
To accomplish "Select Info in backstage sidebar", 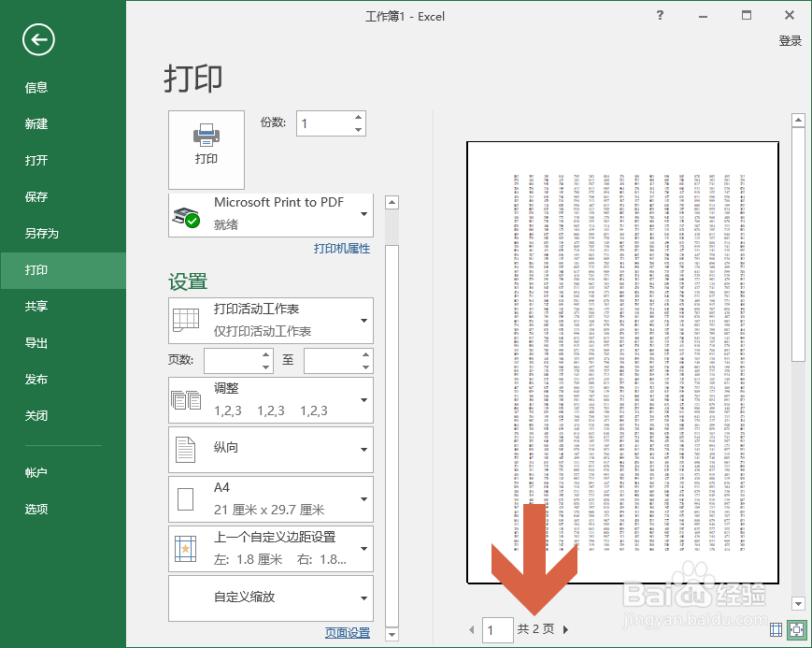I will tap(64, 88).
